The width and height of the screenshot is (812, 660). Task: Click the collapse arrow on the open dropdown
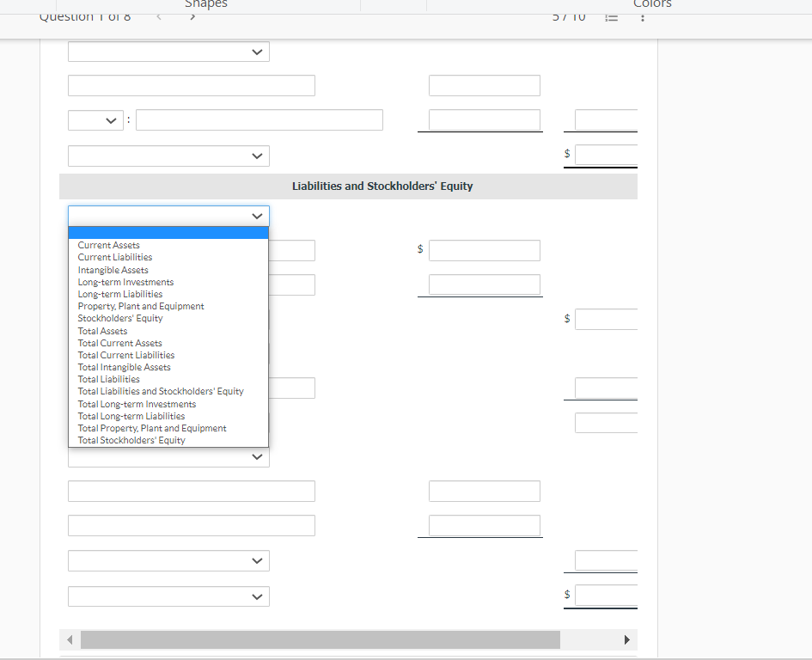pos(257,216)
